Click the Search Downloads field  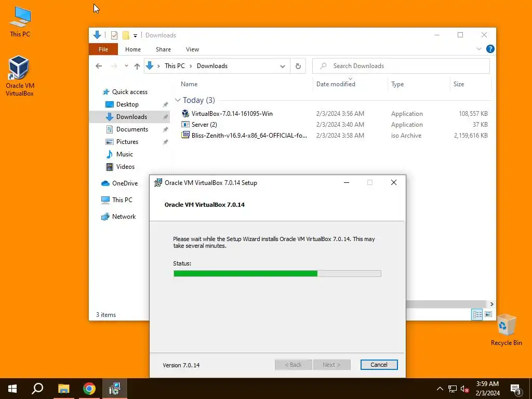pos(401,66)
